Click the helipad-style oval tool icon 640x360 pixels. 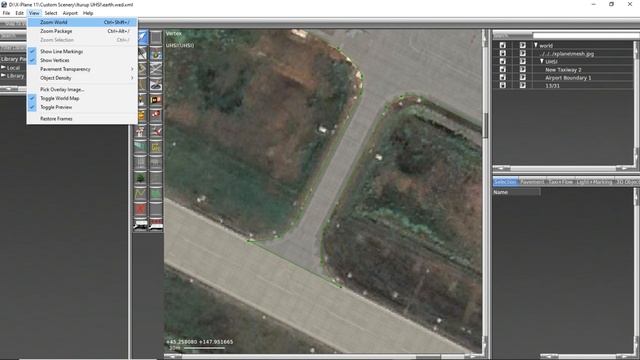(x=156, y=84)
